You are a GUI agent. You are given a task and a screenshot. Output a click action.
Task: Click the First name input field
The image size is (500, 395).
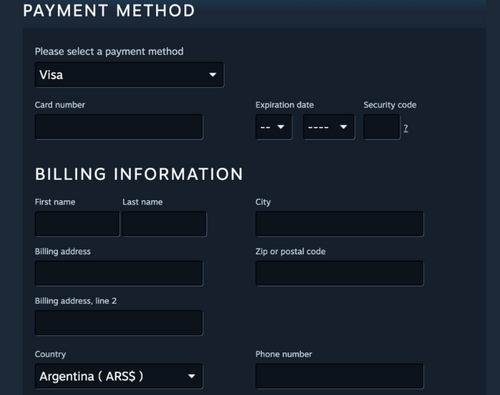point(77,224)
